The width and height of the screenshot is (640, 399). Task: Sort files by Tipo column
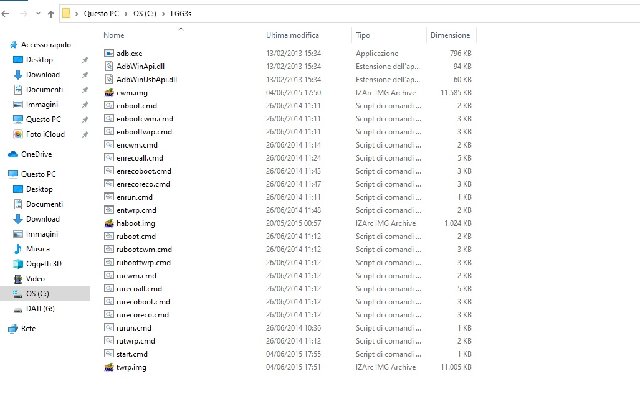pos(362,35)
